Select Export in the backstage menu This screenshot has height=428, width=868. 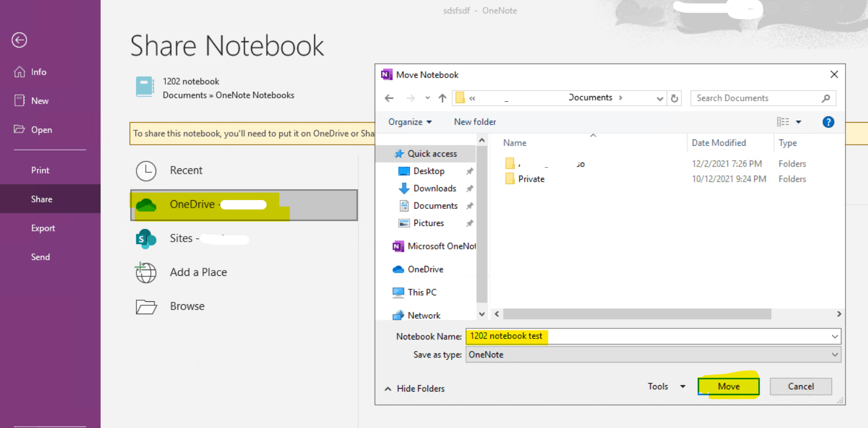coord(43,228)
